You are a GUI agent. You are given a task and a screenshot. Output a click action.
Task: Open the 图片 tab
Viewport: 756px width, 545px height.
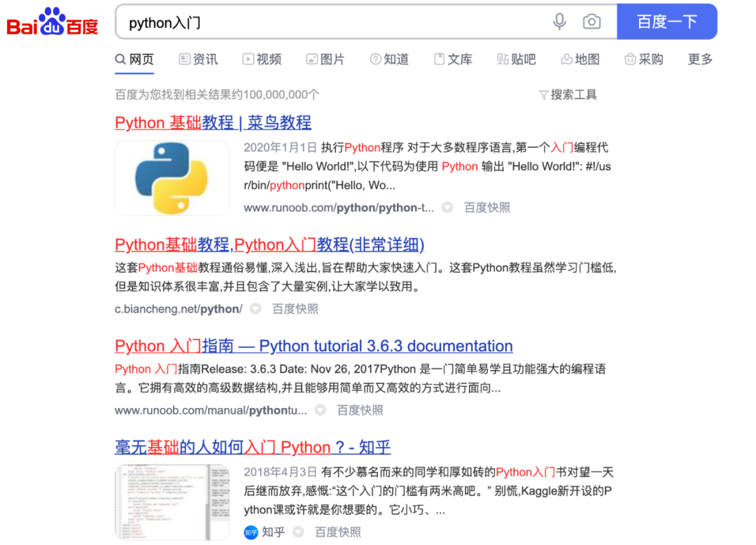(x=325, y=59)
